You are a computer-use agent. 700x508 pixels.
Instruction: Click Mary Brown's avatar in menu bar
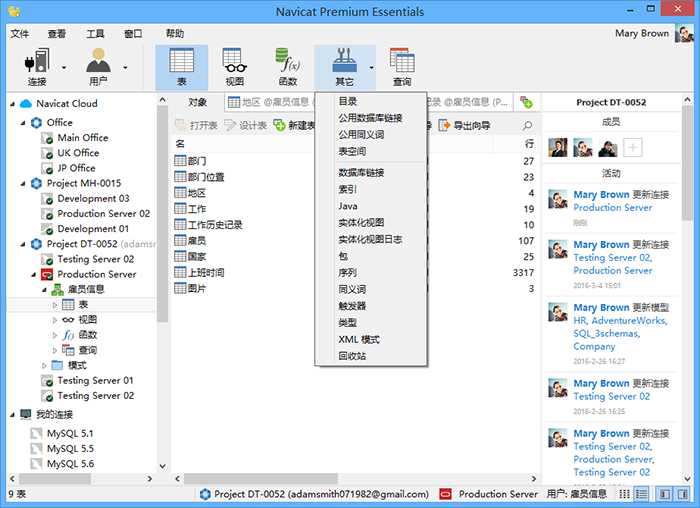pos(683,33)
